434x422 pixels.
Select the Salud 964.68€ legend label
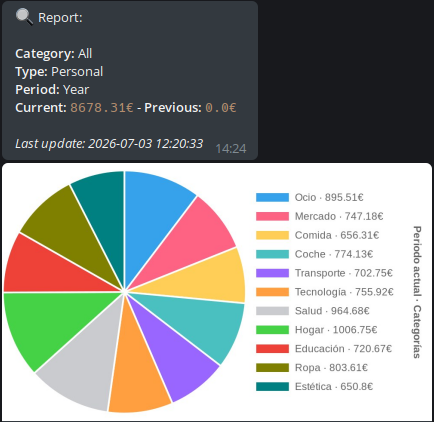[332, 311]
